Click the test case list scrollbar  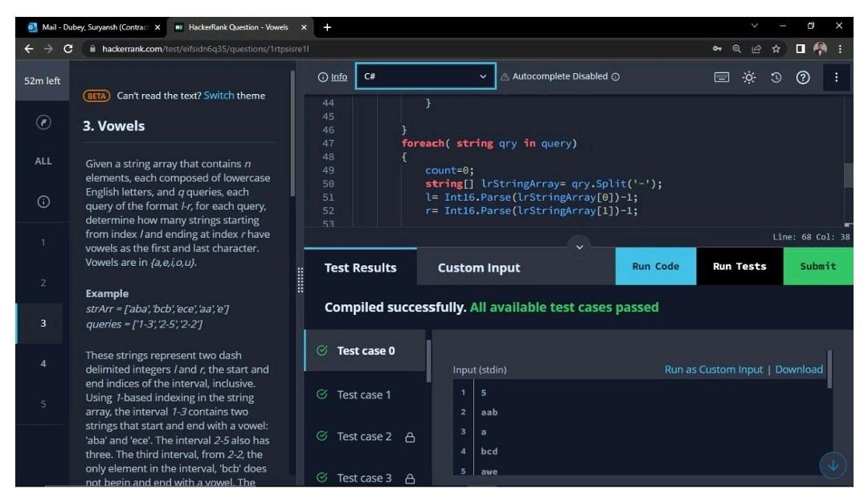click(428, 361)
